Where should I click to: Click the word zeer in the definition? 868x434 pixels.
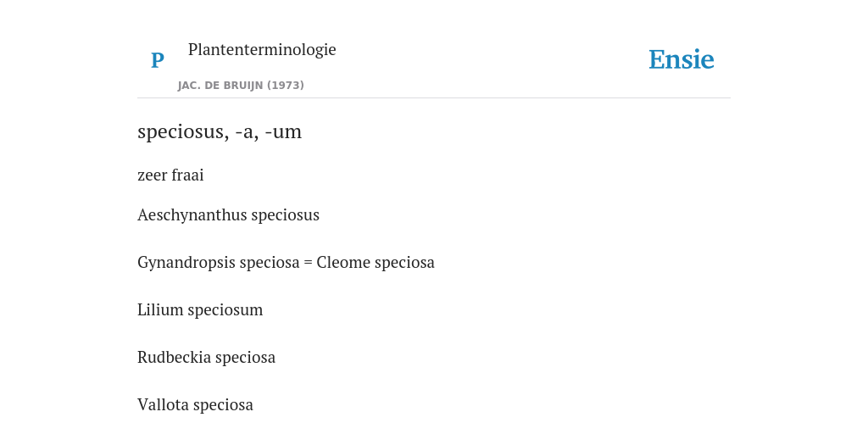(x=153, y=175)
